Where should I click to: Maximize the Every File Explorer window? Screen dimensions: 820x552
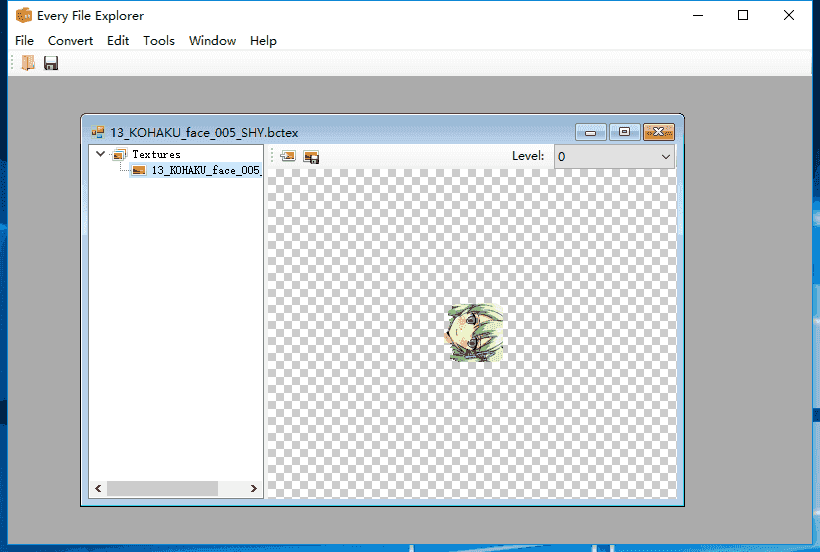(743, 15)
